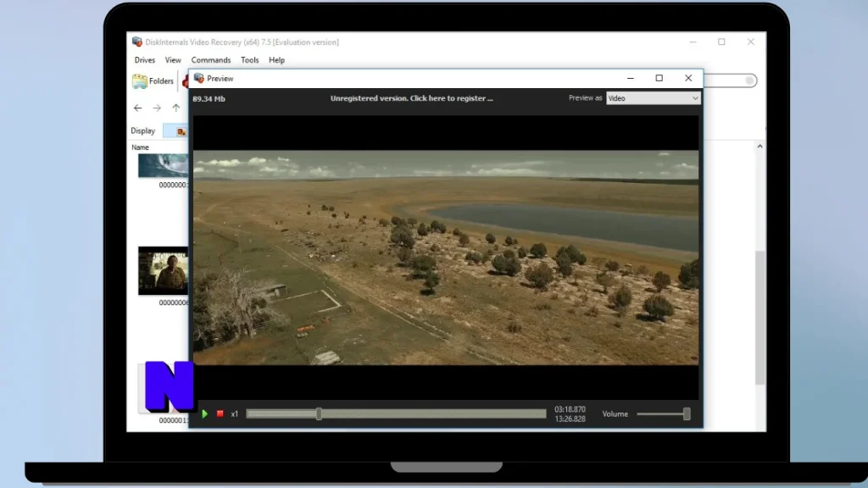Open the Commands menu
868x488 pixels.
click(x=211, y=60)
